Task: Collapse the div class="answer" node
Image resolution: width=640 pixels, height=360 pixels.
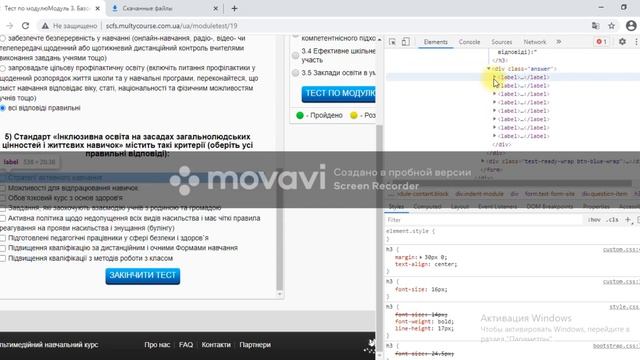Action: tap(489, 69)
